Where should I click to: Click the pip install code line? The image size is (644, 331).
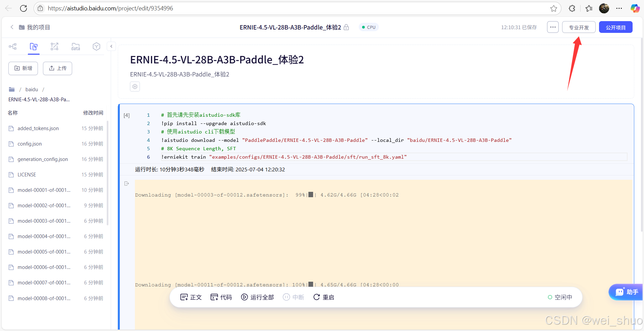click(x=213, y=123)
